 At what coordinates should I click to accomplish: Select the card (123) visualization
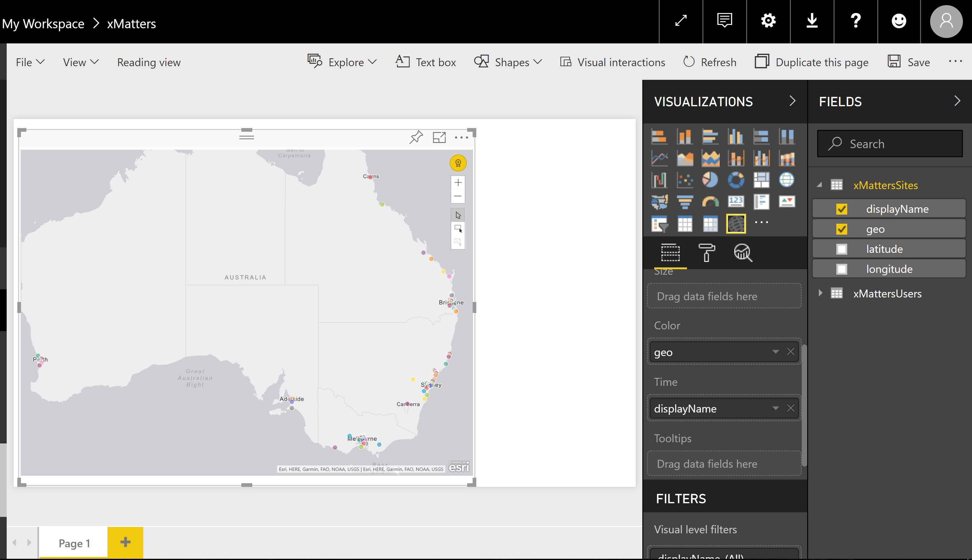736,201
